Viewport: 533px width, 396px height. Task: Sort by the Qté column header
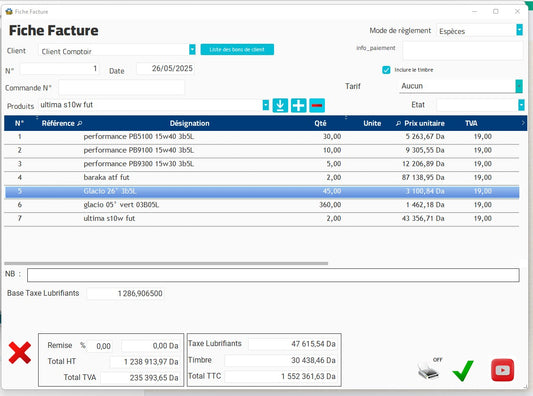tap(320, 123)
